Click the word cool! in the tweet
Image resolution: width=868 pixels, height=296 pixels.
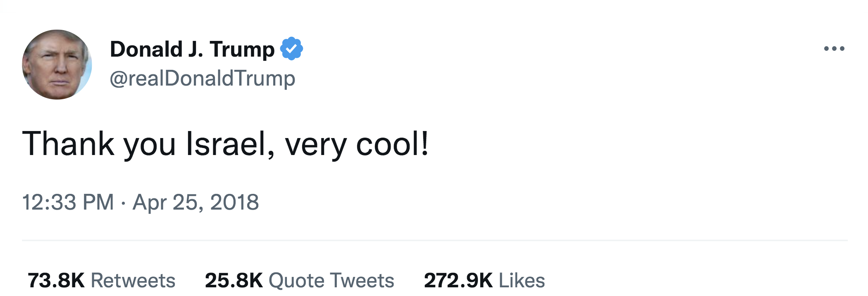pos(392,144)
